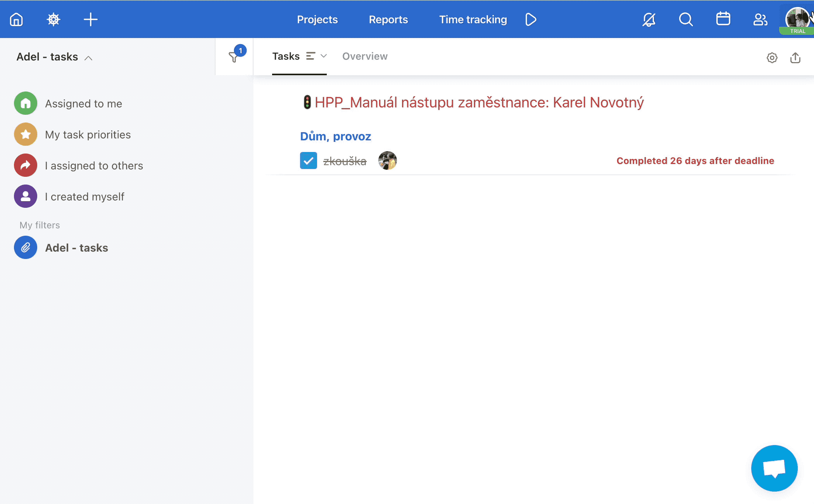
Task: Click the add new item icon
Action: 90,19
